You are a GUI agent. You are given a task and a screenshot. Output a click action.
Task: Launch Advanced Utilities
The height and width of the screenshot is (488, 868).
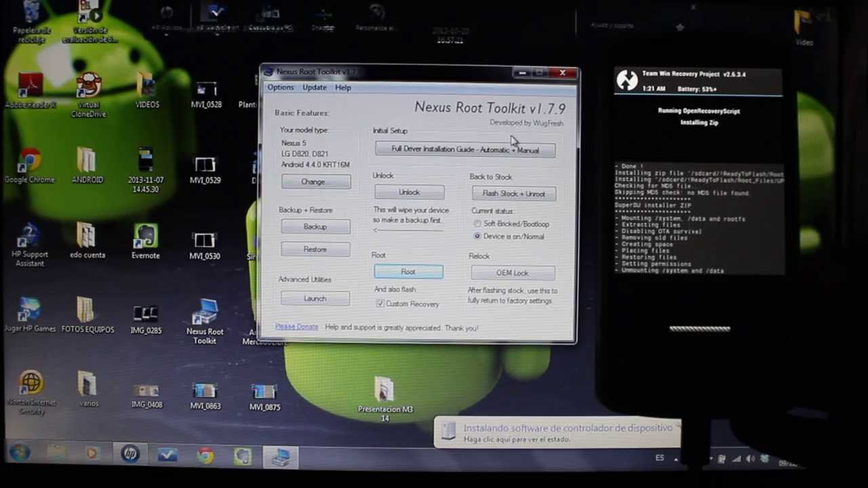(315, 298)
